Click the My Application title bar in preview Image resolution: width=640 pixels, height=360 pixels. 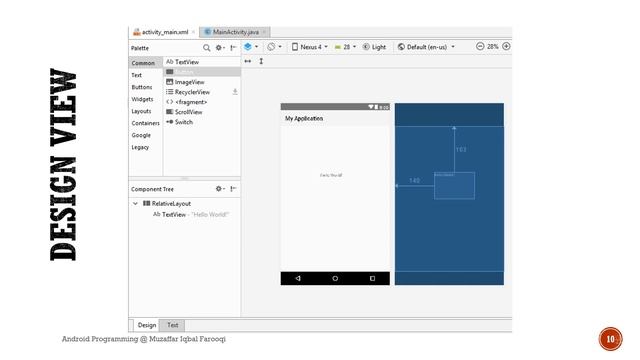[x=335, y=118]
